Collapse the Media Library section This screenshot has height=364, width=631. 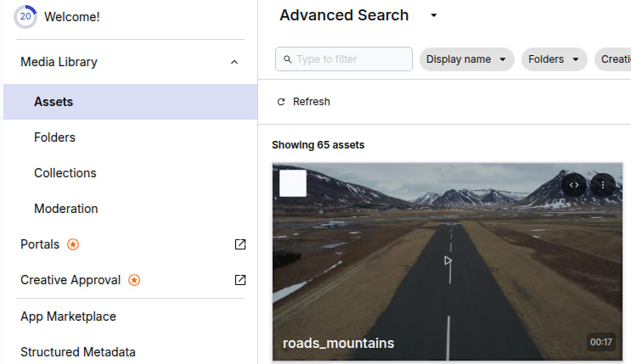(234, 62)
